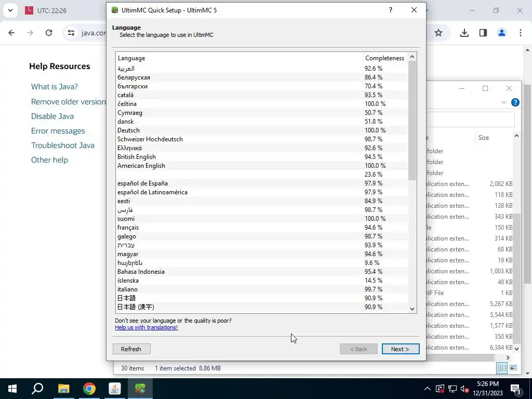532x399 pixels.
Task: Open Chrome downloads icon
Action: pos(464,33)
